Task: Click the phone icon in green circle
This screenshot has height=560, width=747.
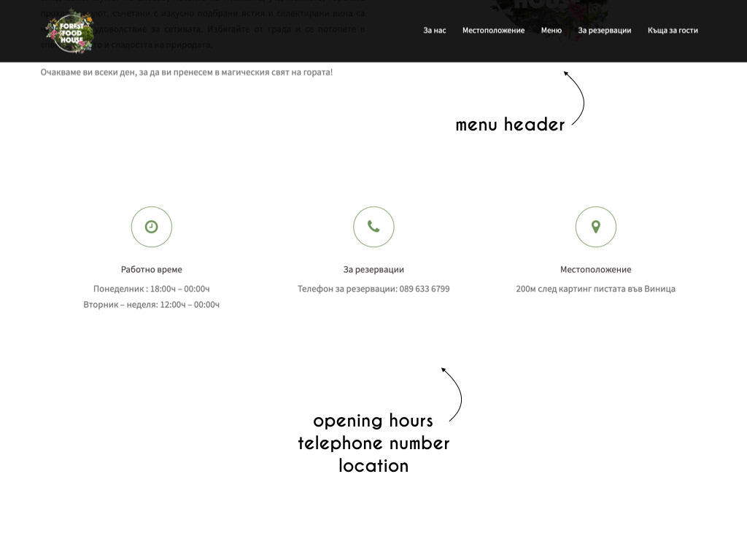Action: click(373, 227)
